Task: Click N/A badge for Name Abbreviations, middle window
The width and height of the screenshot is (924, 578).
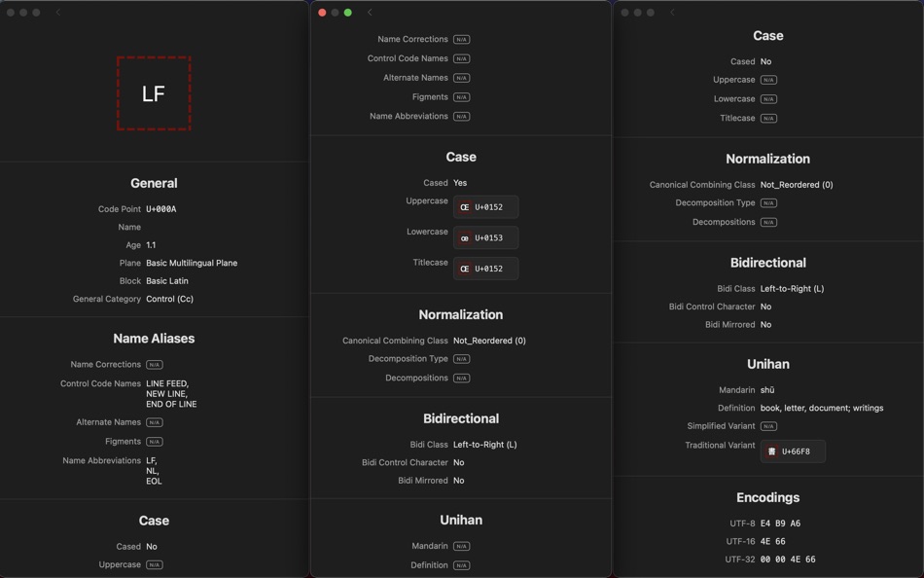Action: click(461, 117)
